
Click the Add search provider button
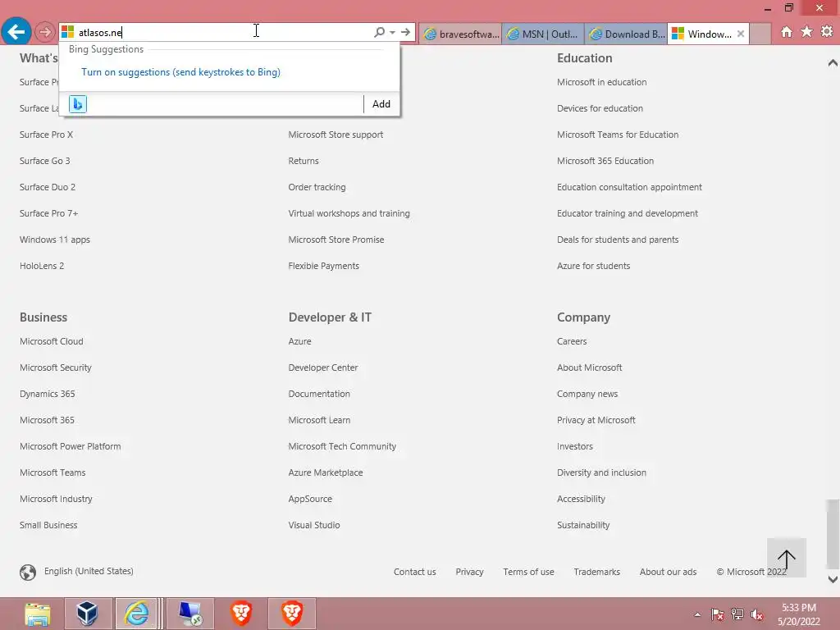(381, 104)
